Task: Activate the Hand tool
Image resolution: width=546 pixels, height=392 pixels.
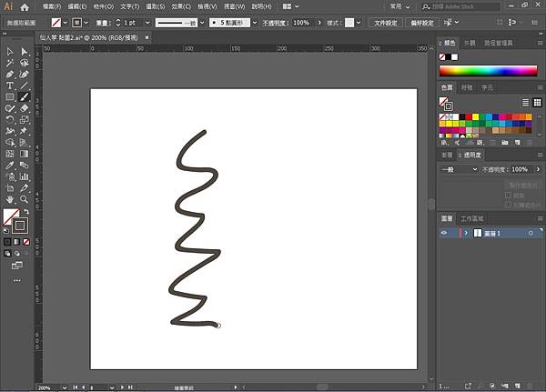Action: (x=10, y=199)
